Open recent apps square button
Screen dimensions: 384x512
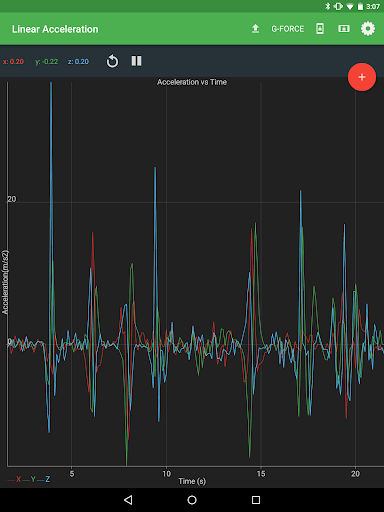pyautogui.click(x=256, y=500)
